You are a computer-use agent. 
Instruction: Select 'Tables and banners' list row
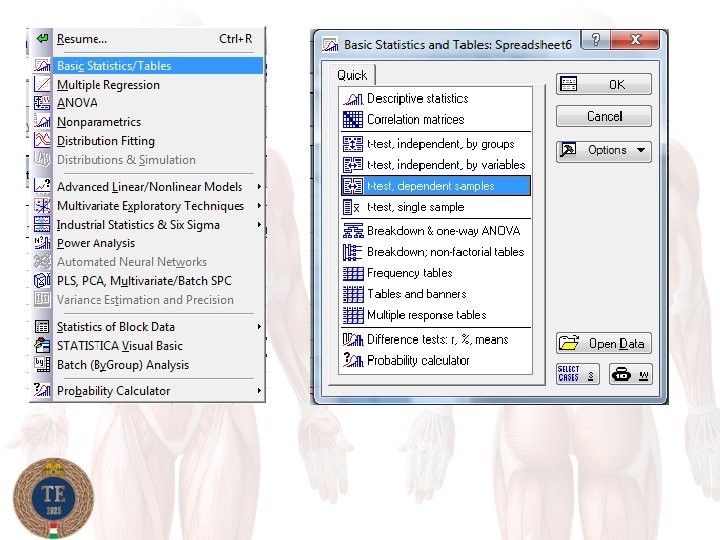pos(436,294)
